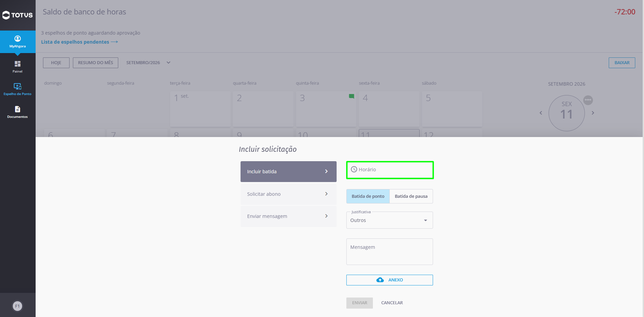644x317 pixels.
Task: Select Batida de ponto option
Action: [x=368, y=196]
